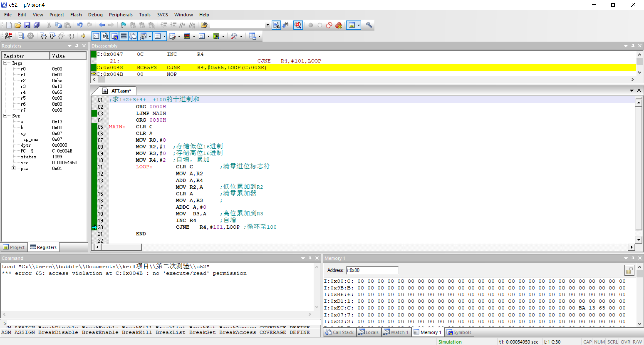Run the program

click(21, 36)
